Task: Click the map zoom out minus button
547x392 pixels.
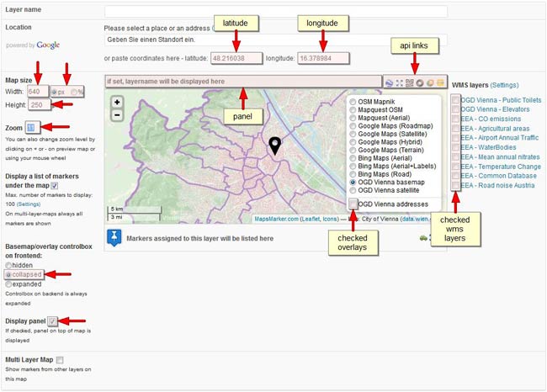Action: pos(117,115)
